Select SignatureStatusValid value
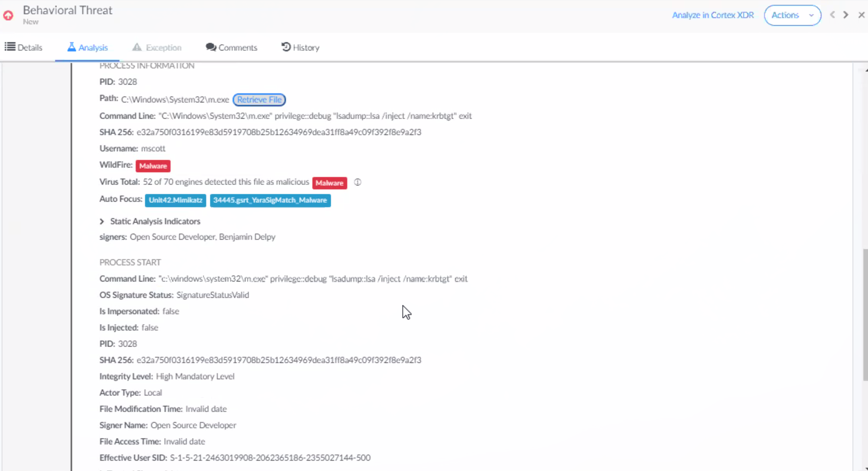Image resolution: width=868 pixels, height=471 pixels. (213, 295)
